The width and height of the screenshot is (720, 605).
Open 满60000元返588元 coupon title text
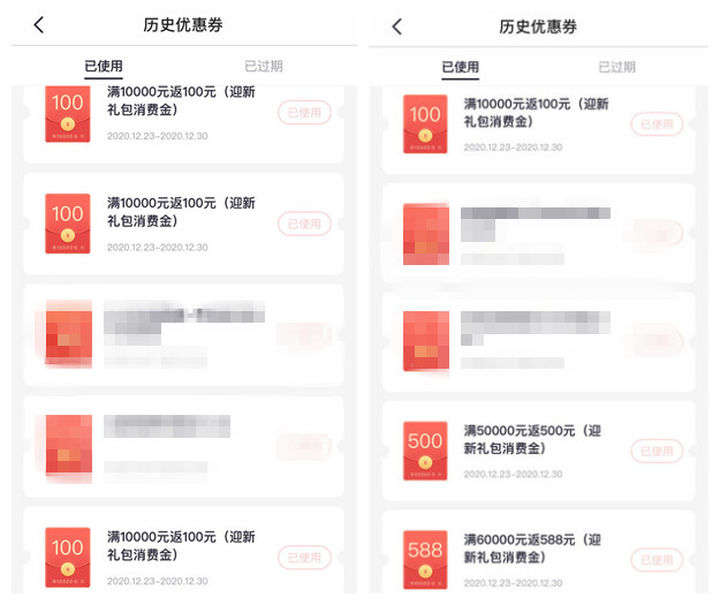tap(533, 548)
